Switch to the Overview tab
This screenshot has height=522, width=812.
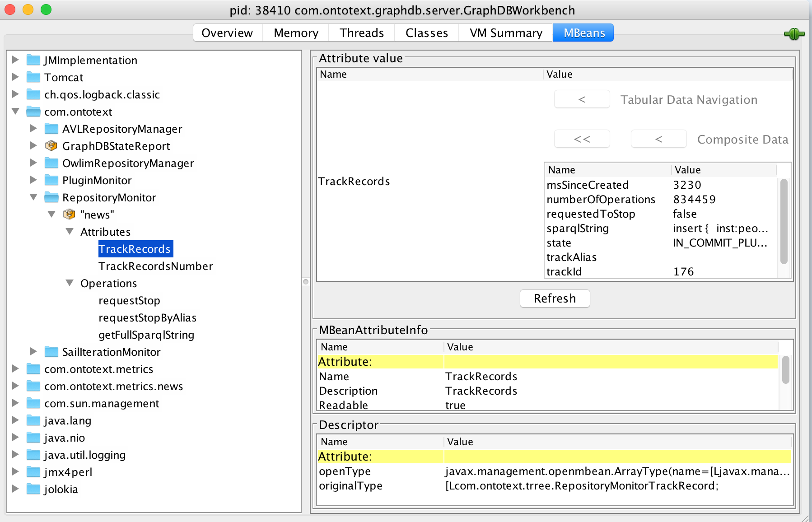[x=228, y=33]
